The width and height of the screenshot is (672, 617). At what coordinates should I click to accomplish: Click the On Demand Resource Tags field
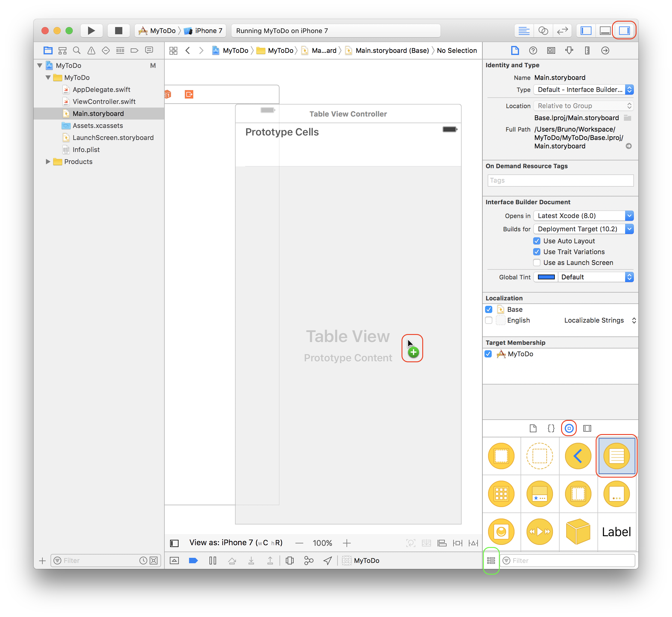point(561,180)
